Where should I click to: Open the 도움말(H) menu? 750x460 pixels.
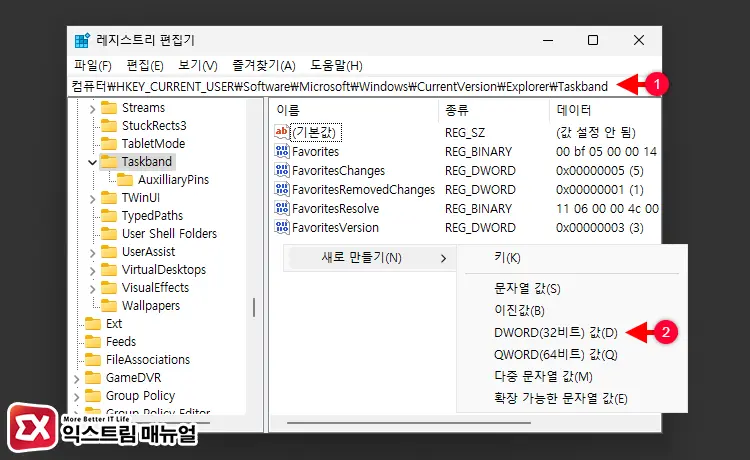click(336, 66)
